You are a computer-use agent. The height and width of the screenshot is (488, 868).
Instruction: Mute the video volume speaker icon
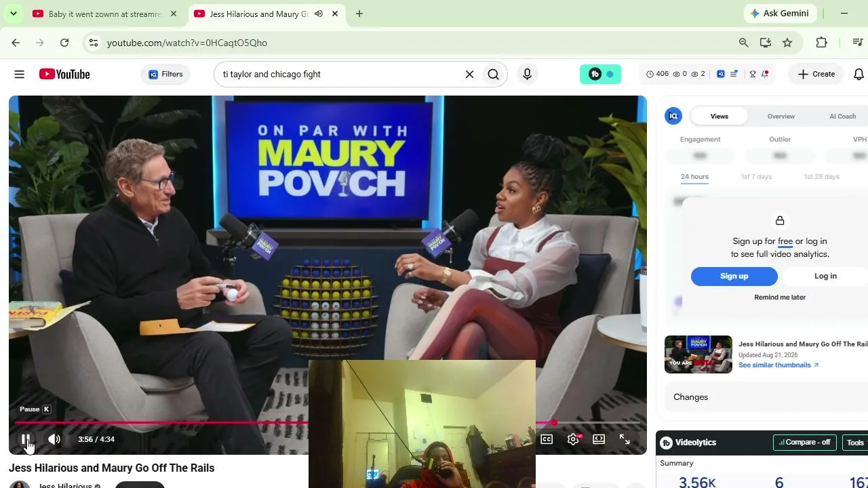(x=54, y=439)
